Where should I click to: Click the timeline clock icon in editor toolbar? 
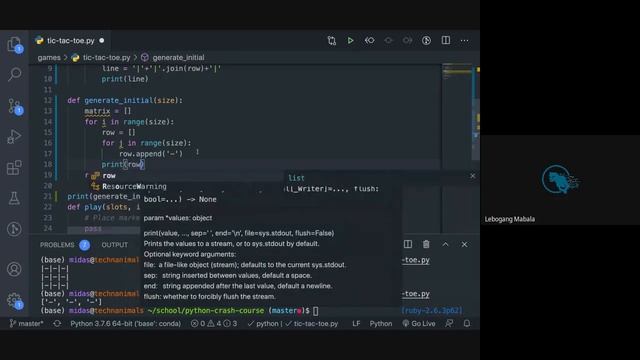pos(426,40)
